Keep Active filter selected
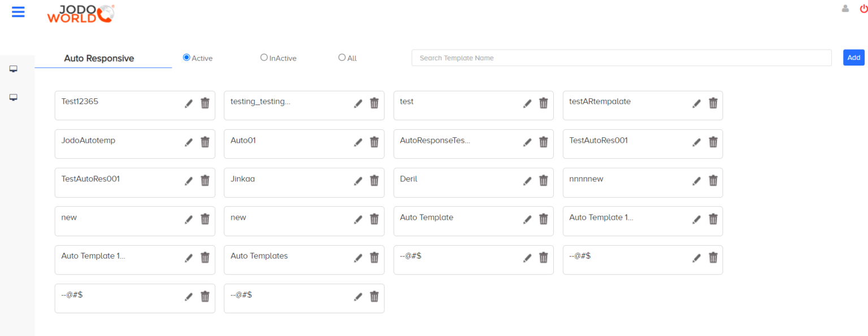The image size is (868, 336). point(186,56)
